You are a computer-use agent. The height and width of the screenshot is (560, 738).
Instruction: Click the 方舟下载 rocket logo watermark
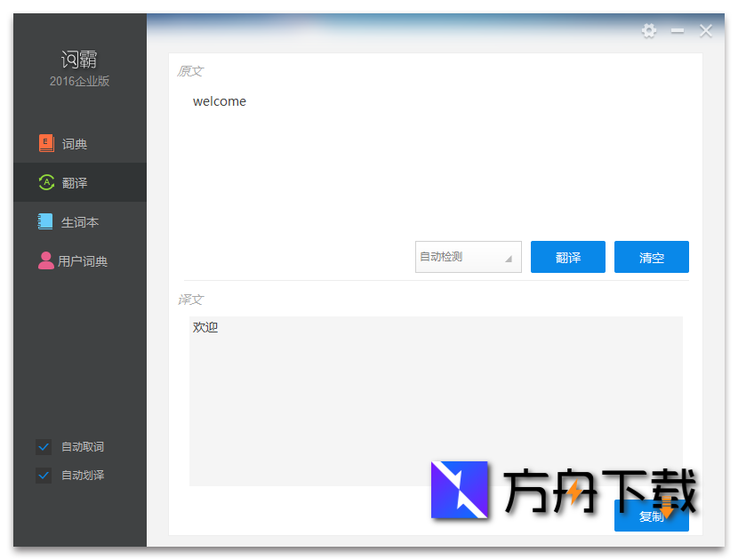point(460,489)
